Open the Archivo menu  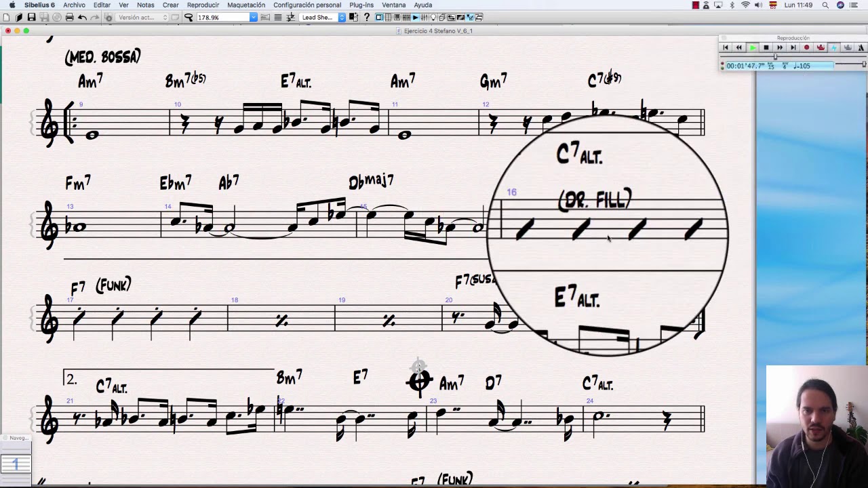[x=74, y=5]
